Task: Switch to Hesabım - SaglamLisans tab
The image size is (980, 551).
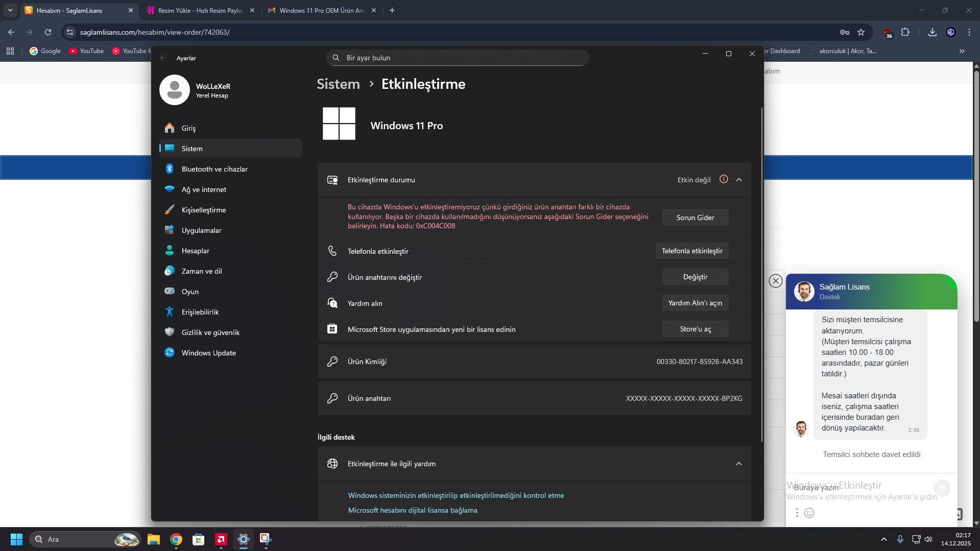Action: pyautogui.click(x=79, y=10)
